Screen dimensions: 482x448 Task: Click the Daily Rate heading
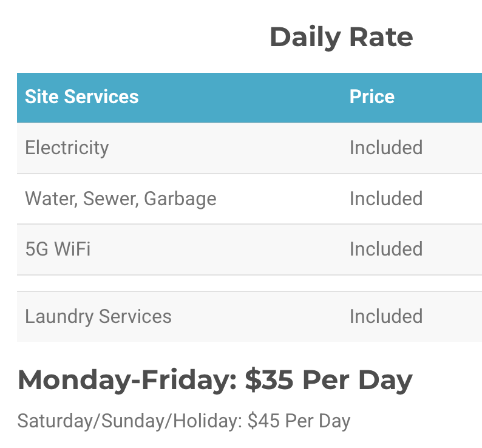(x=341, y=37)
